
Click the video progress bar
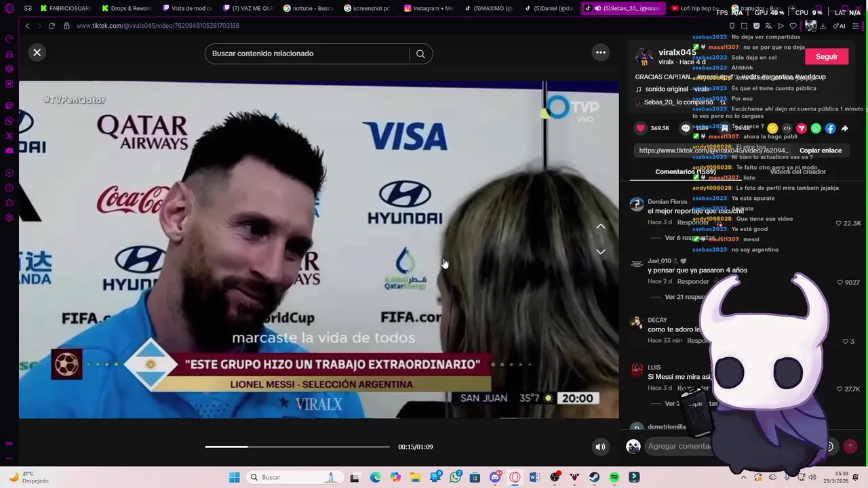coord(298,447)
